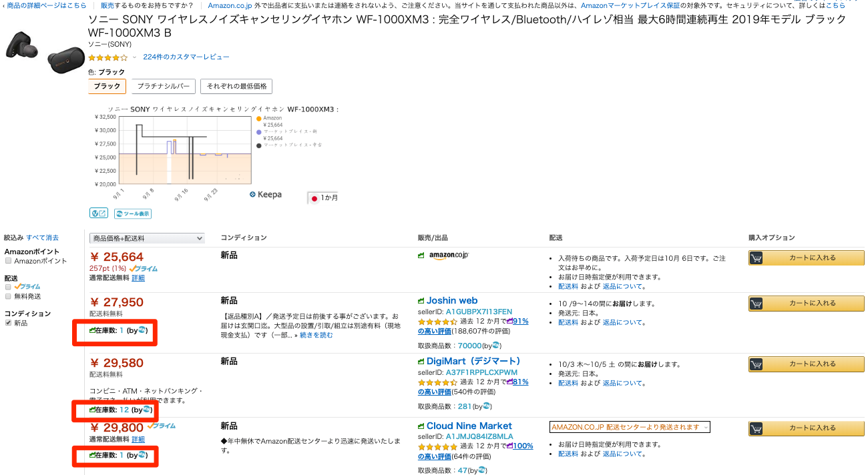Click the ¥ 27,950 price text
The width and height of the screenshot is (868, 475).
117,302
